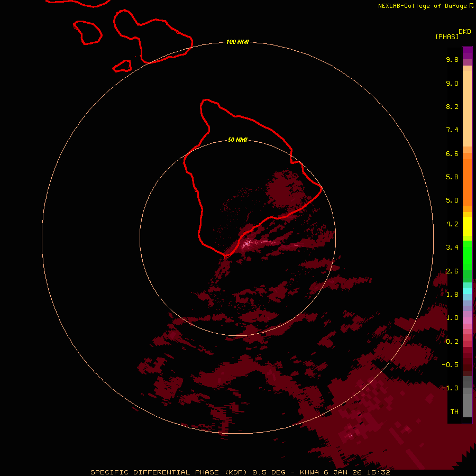Screen dimensions: 476x476
Task: Click the 9.0 value on the scale
Action: [x=452, y=83]
